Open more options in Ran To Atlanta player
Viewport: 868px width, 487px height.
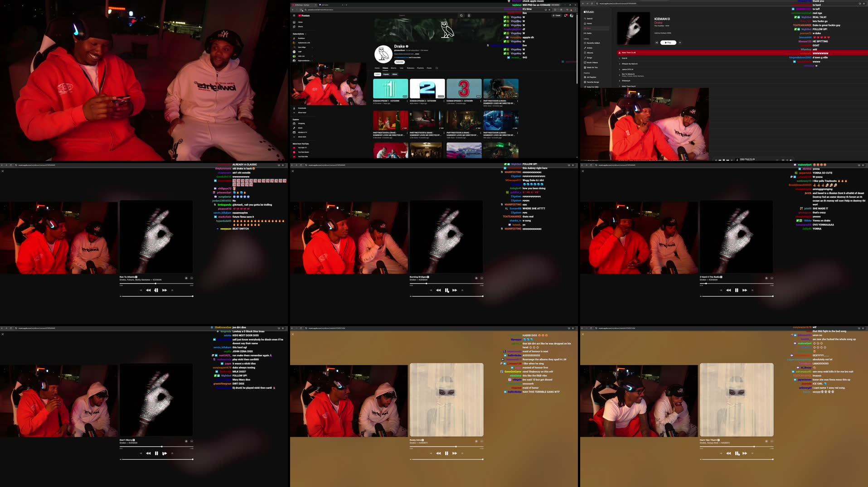[x=192, y=278]
